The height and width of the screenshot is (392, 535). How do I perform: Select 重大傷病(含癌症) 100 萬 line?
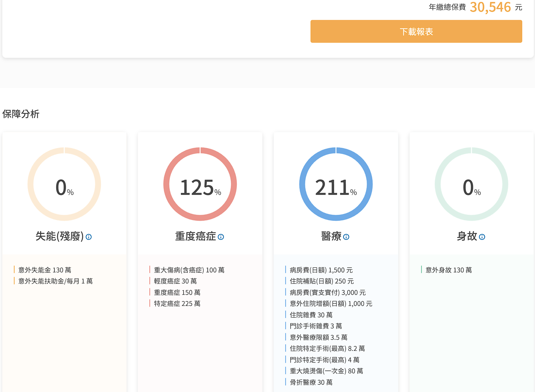coord(189,270)
